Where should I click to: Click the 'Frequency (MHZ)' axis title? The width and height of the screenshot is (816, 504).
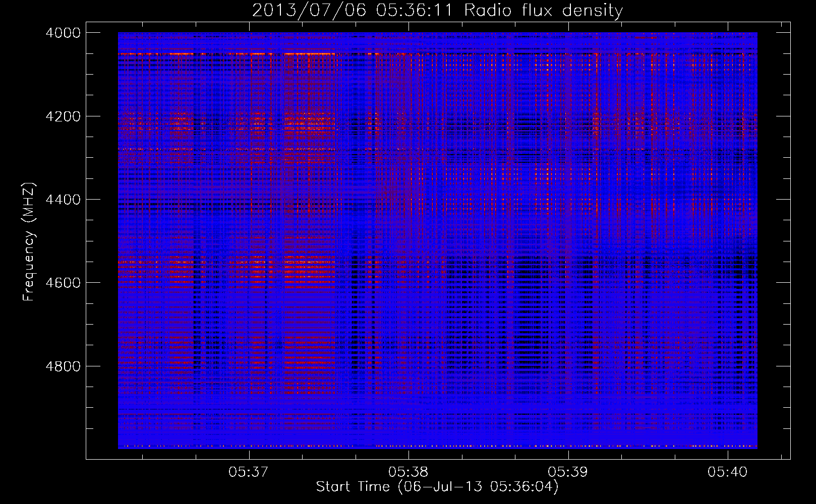(x=29, y=242)
